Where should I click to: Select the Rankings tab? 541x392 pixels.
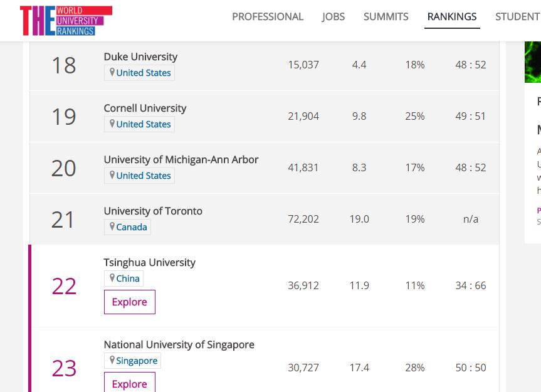coord(451,17)
